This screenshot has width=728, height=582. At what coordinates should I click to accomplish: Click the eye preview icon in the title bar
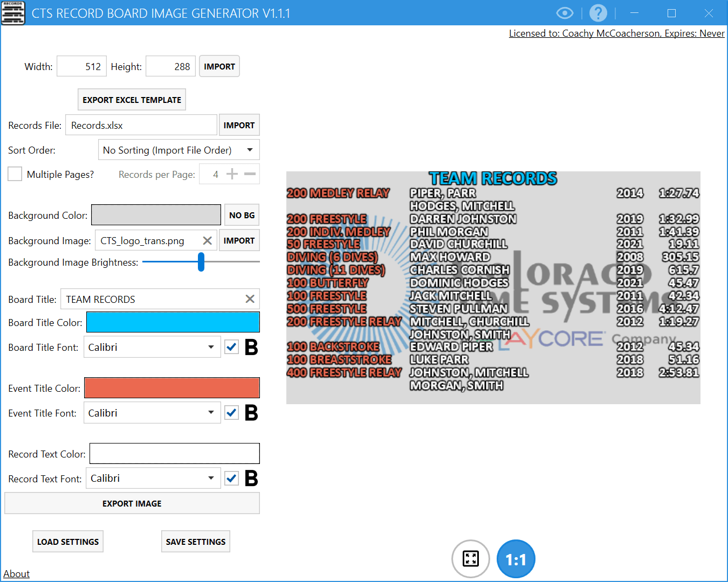(x=564, y=13)
